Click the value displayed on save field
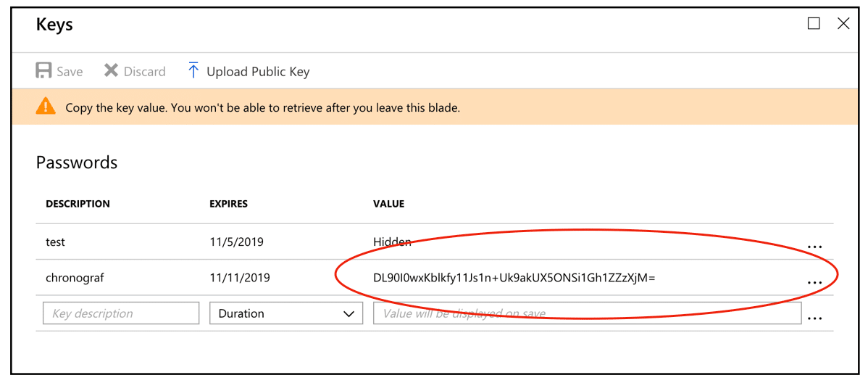The height and width of the screenshot is (383, 868). pyautogui.click(x=587, y=313)
